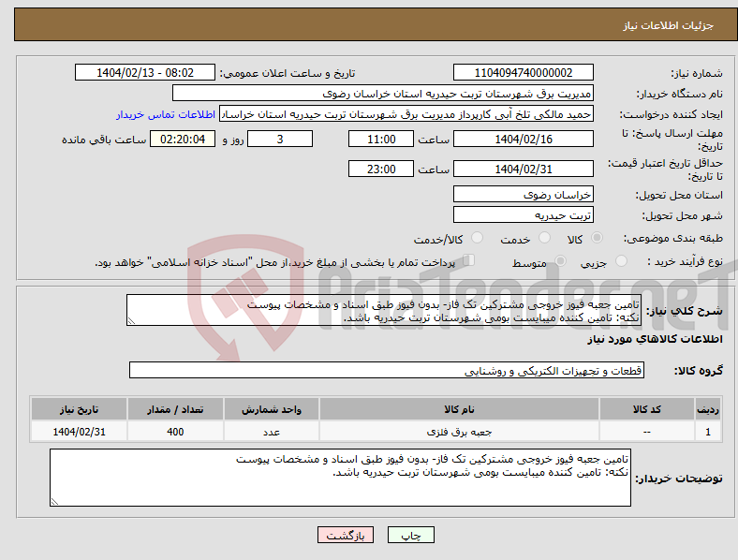Screen dimensions: 738x560
Task: Click the resize grip of buyer notes textarea
Action: (54, 502)
